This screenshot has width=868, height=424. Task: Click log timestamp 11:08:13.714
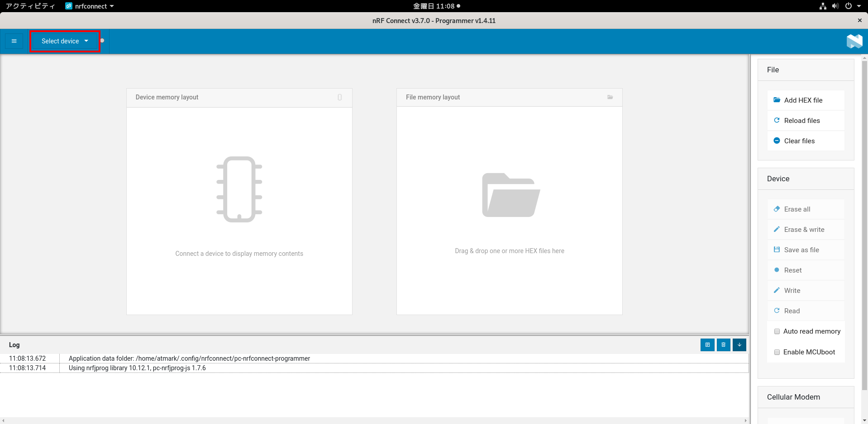click(28, 368)
